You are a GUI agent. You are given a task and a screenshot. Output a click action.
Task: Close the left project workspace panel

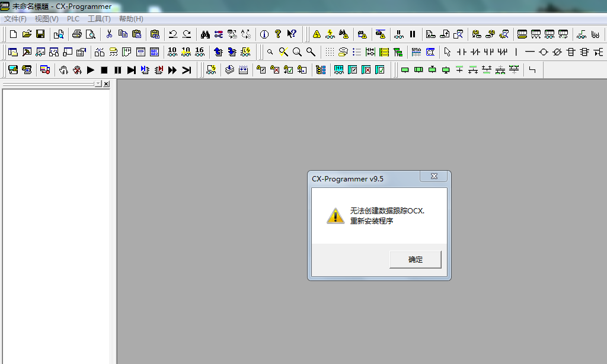tap(106, 84)
